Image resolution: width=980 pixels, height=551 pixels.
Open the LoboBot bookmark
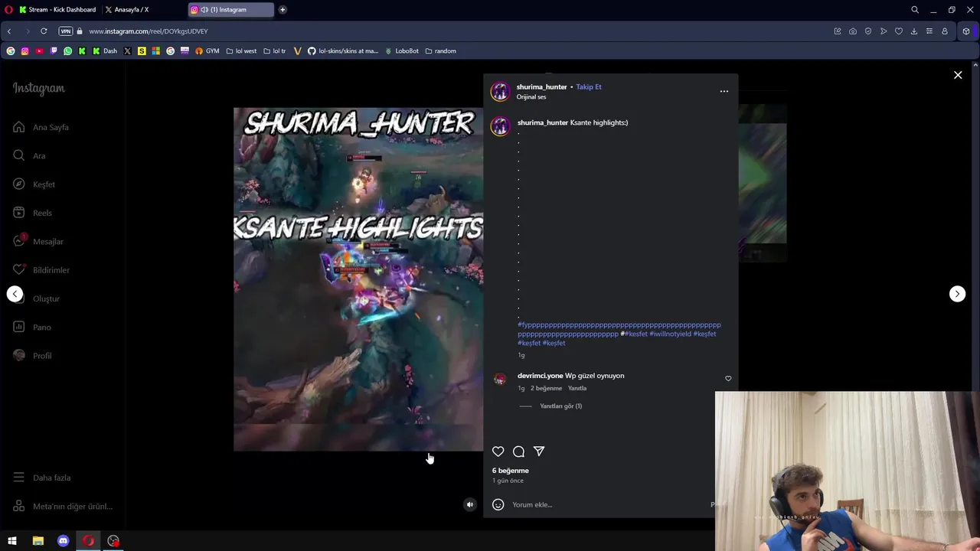coord(402,51)
